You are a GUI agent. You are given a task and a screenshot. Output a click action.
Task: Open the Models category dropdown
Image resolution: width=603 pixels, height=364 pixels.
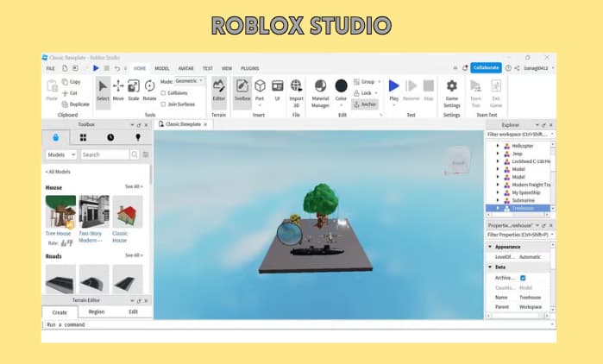[x=61, y=154]
